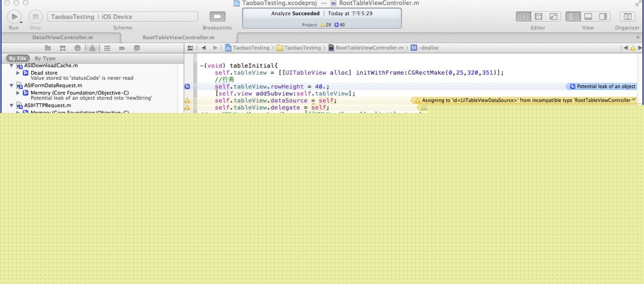The width and height of the screenshot is (644, 284).
Task: Click TaobaoTesting.xcodeproj title icon
Action: coord(237,3)
